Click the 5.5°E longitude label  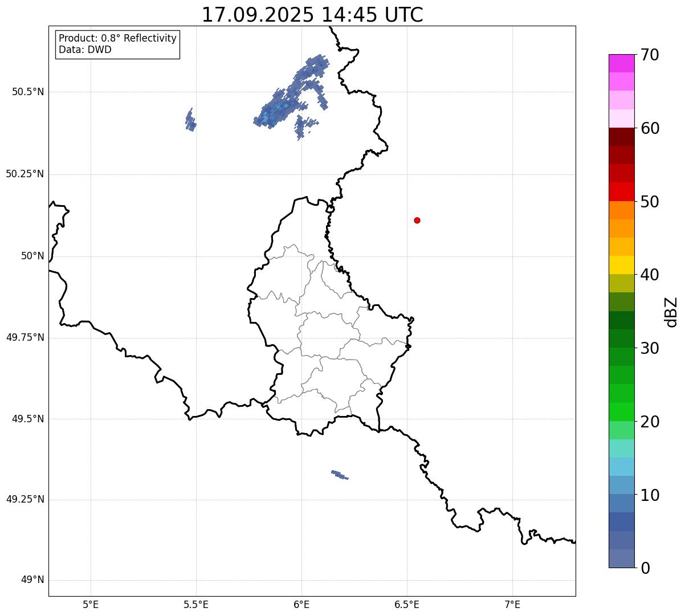[196, 604]
